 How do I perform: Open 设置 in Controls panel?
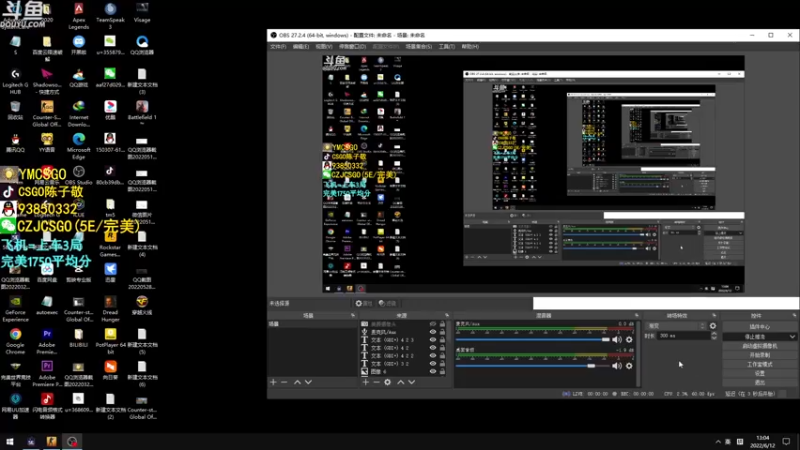click(x=760, y=373)
